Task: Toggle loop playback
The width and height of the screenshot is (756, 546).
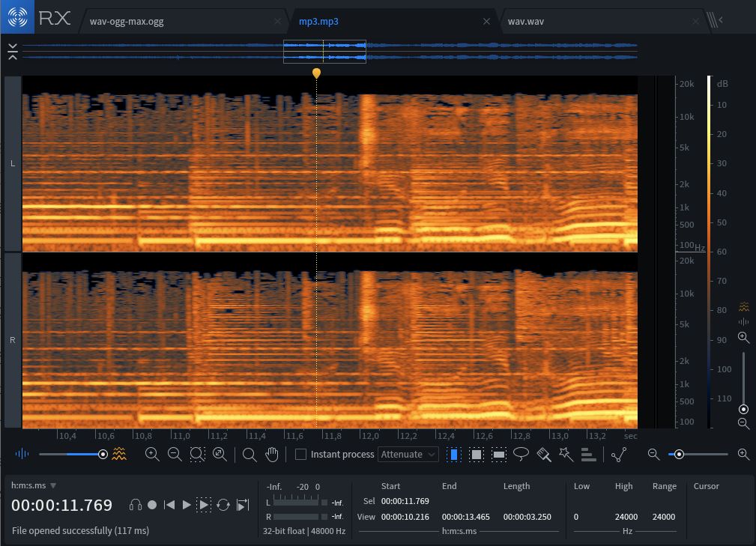Action: click(223, 505)
